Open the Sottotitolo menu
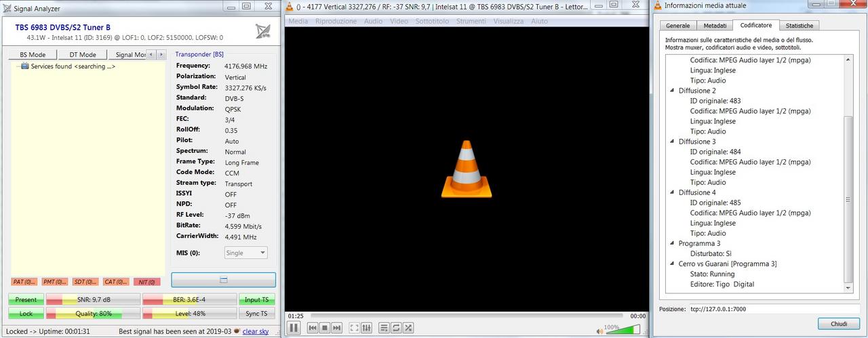This screenshot has height=338, width=868. [x=433, y=21]
